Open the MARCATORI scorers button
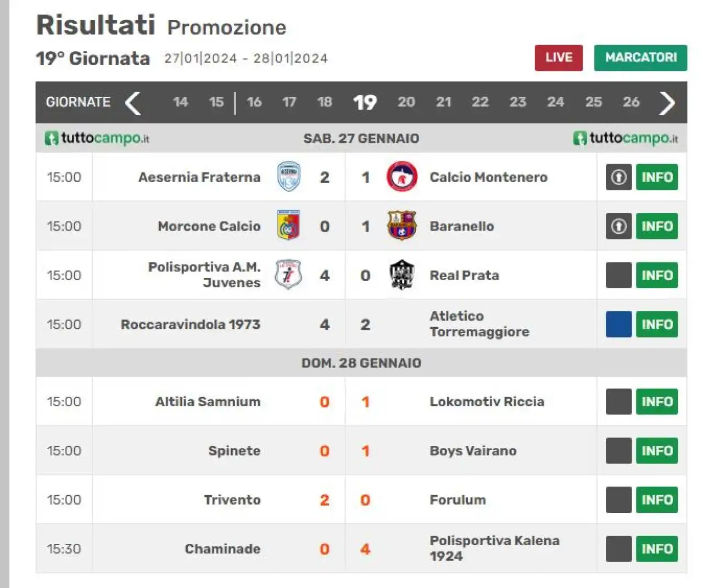This screenshot has width=703, height=588. click(x=640, y=58)
